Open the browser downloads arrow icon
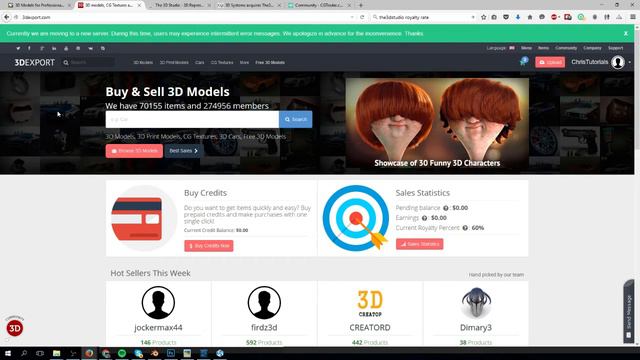 (518, 17)
